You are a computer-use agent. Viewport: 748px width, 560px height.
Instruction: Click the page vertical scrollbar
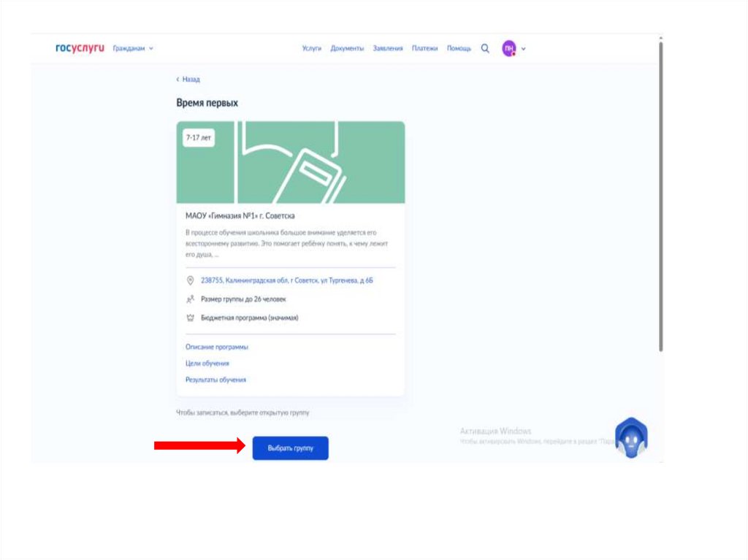coord(660,196)
